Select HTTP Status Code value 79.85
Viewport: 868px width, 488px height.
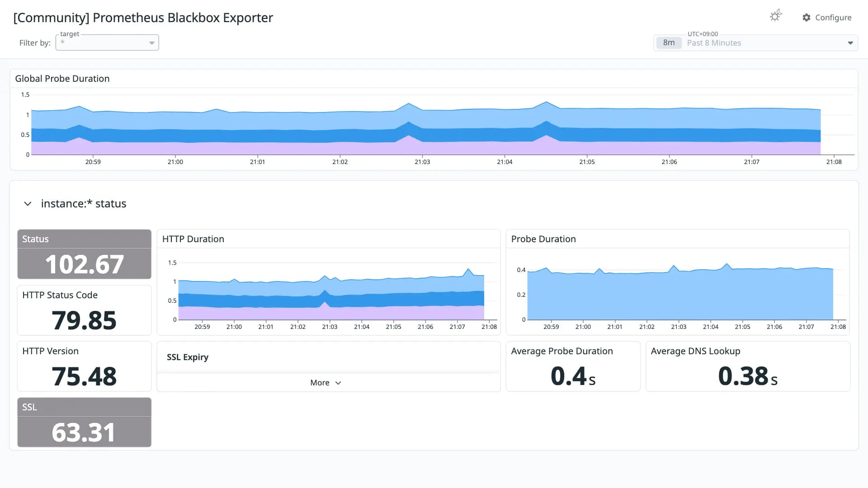(x=84, y=320)
